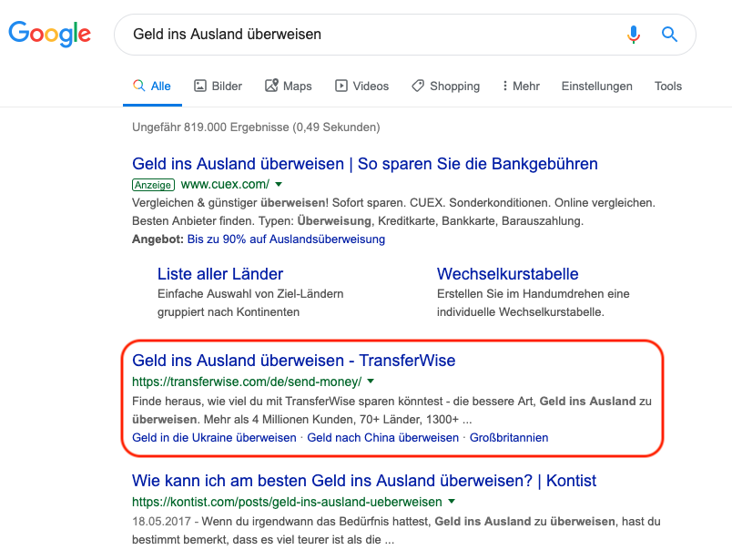732x560 pixels.
Task: Open 'Geld nach China überweisen' link
Action: click(382, 437)
